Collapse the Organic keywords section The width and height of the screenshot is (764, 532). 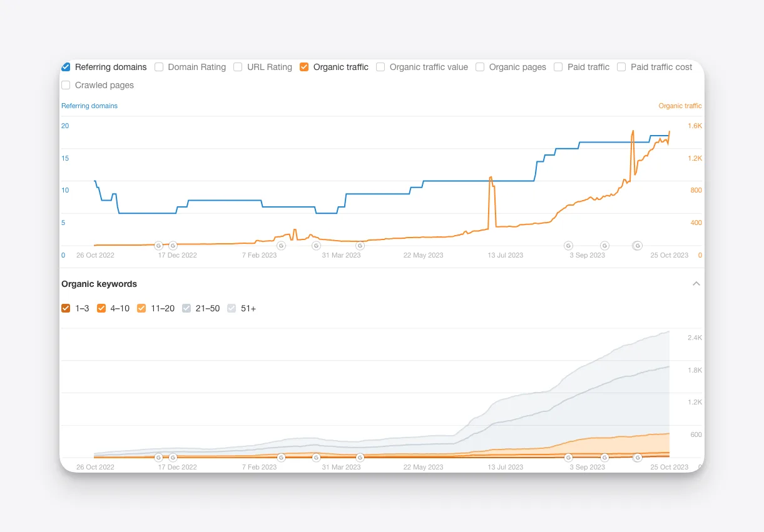696,284
